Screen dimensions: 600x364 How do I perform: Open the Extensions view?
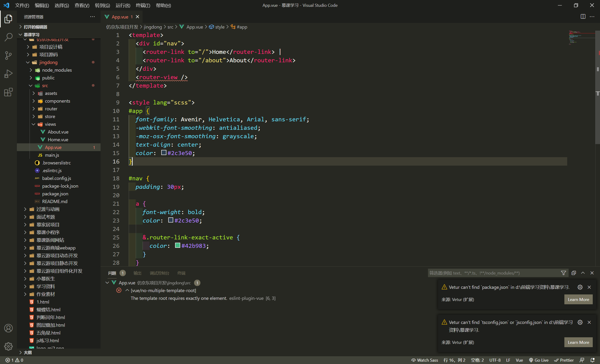(8, 92)
